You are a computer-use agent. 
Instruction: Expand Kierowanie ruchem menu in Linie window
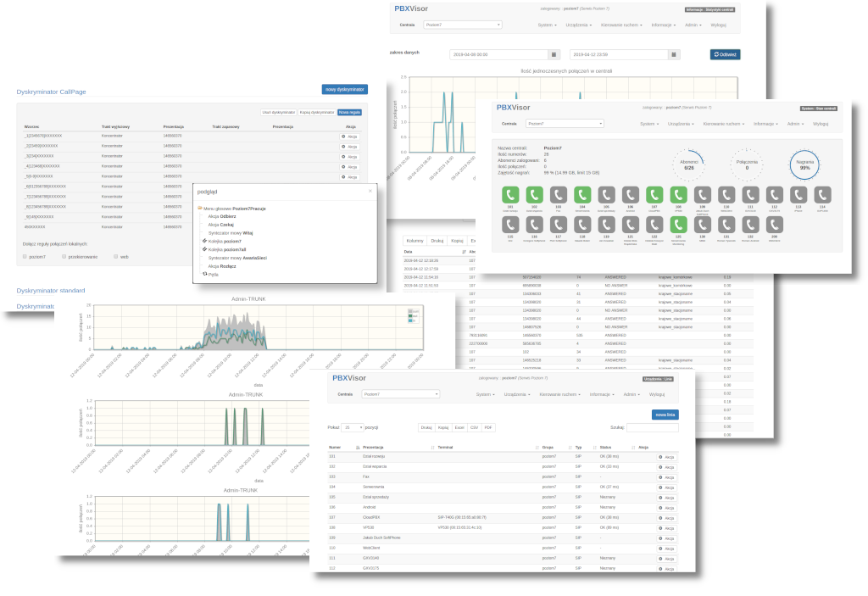559,394
